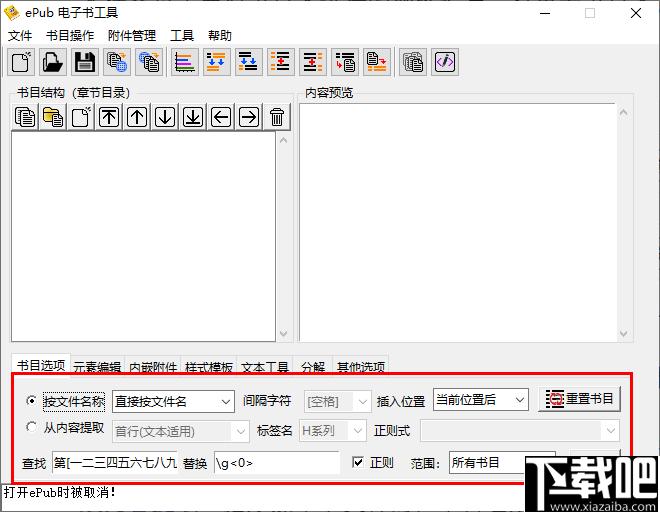Switch to 样式模板 tab
660x512 pixels.
[x=209, y=367]
